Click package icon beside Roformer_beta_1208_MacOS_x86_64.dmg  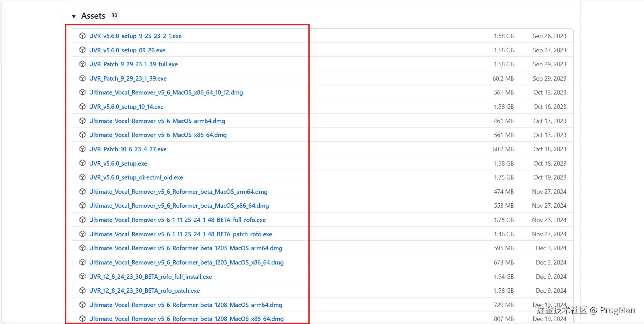tap(82, 319)
